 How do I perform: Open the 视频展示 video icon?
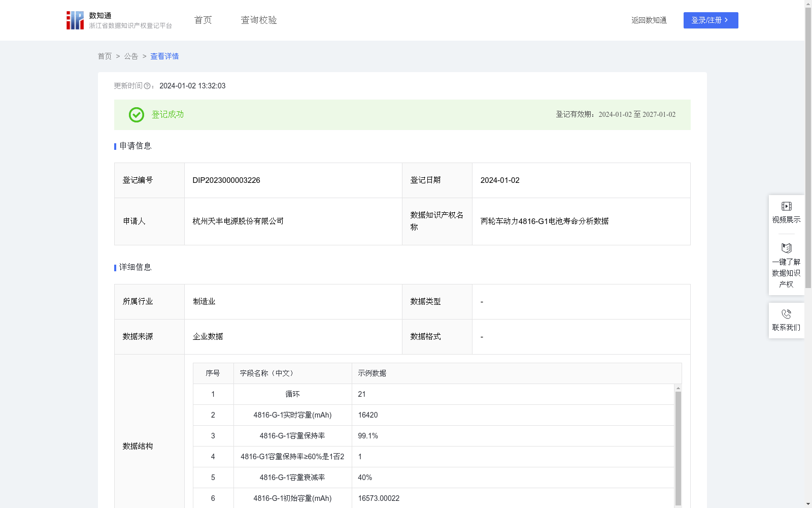coord(786,206)
